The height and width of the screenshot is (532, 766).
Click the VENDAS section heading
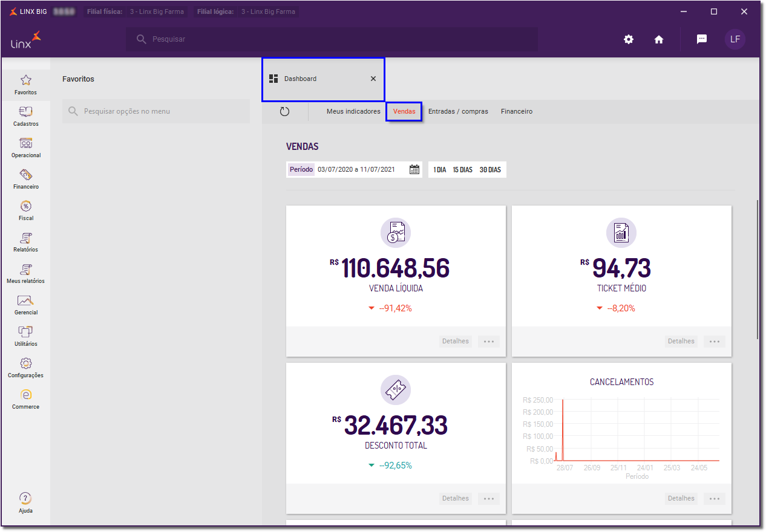coord(303,147)
